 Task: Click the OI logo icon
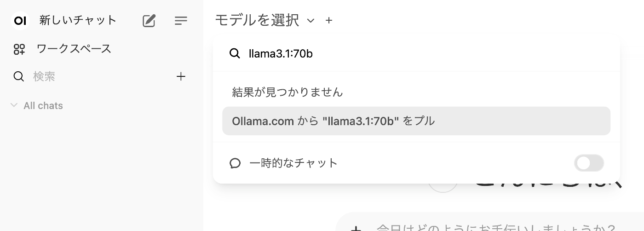click(x=20, y=21)
